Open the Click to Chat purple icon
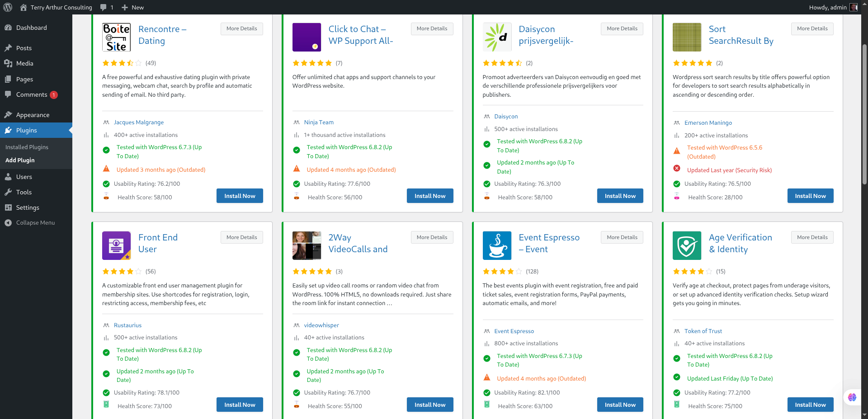The image size is (868, 419). tap(307, 37)
